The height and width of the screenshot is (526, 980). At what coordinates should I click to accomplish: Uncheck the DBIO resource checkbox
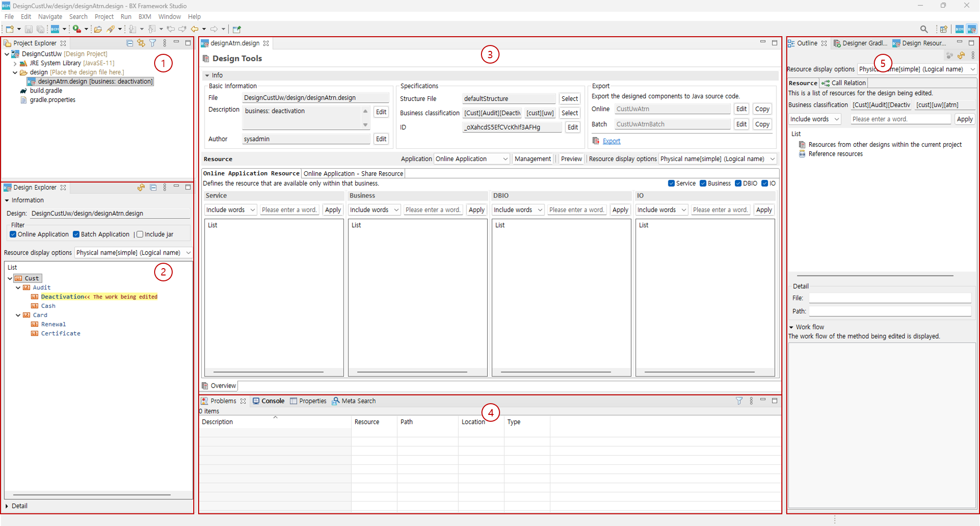[738, 183]
